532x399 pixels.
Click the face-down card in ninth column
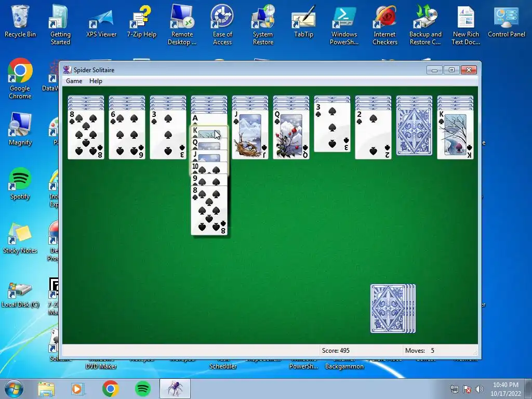(x=414, y=131)
